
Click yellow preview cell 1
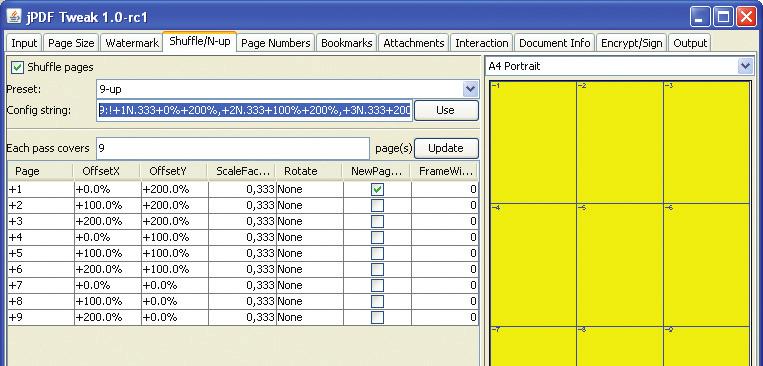click(x=533, y=142)
